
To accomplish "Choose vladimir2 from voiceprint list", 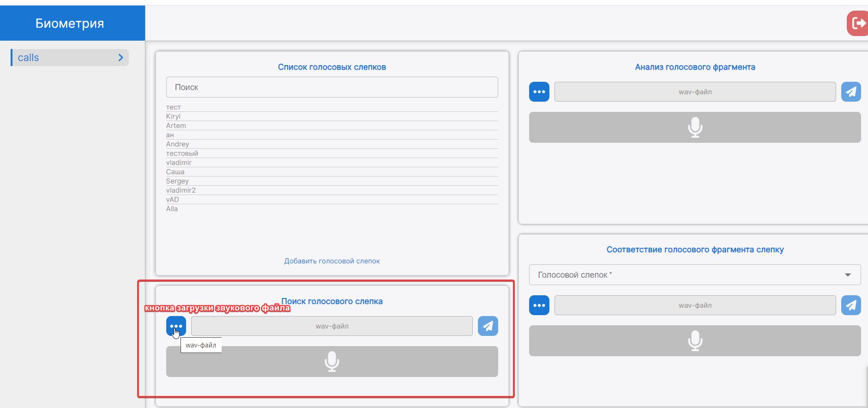I will pos(181,190).
